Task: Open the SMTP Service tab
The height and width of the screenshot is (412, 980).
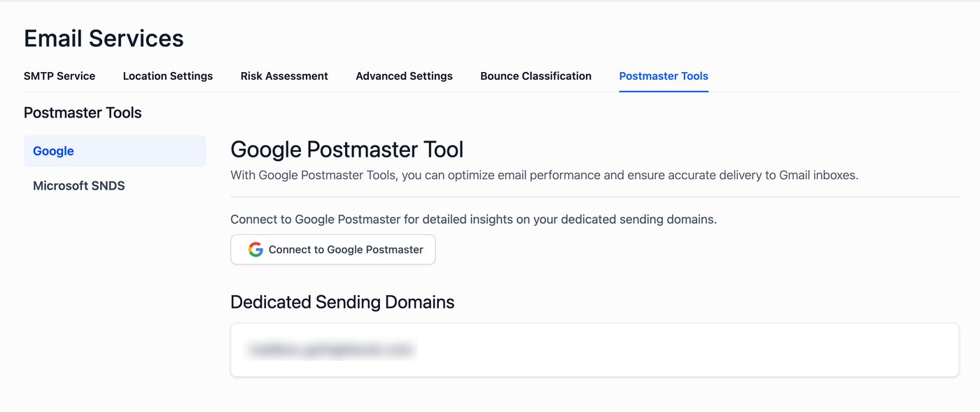Action: (x=59, y=76)
